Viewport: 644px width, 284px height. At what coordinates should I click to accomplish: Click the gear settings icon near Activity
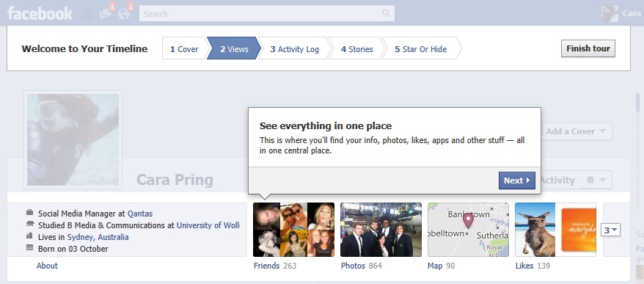pos(590,180)
